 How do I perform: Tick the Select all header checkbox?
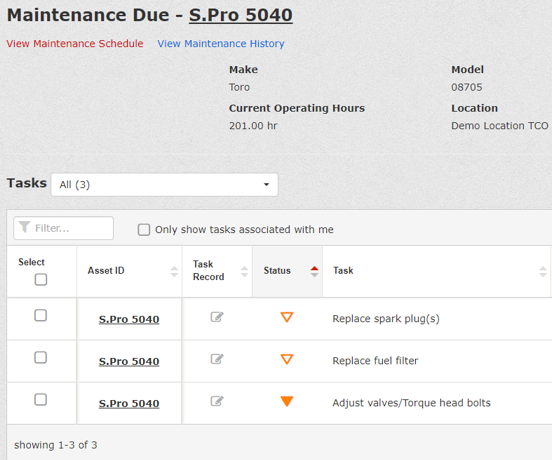click(41, 280)
